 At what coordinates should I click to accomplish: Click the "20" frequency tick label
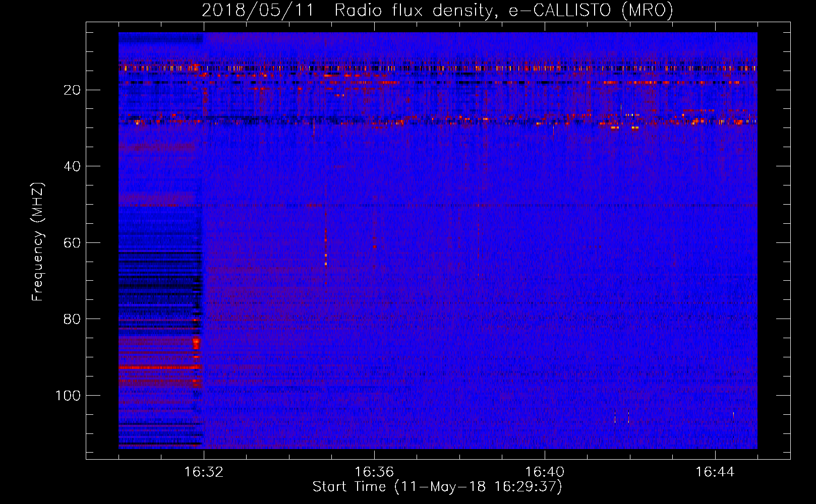click(x=72, y=90)
